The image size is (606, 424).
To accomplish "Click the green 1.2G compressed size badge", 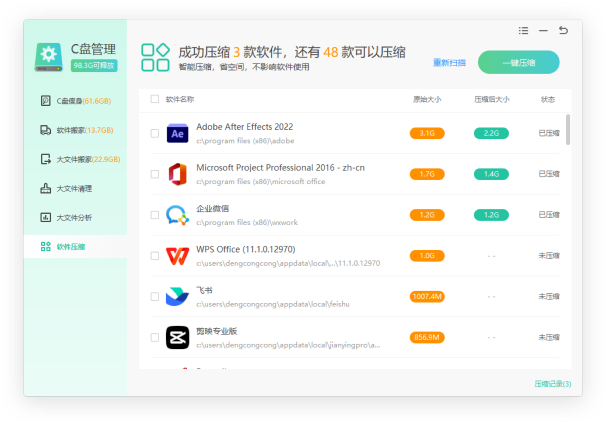I will (x=491, y=215).
